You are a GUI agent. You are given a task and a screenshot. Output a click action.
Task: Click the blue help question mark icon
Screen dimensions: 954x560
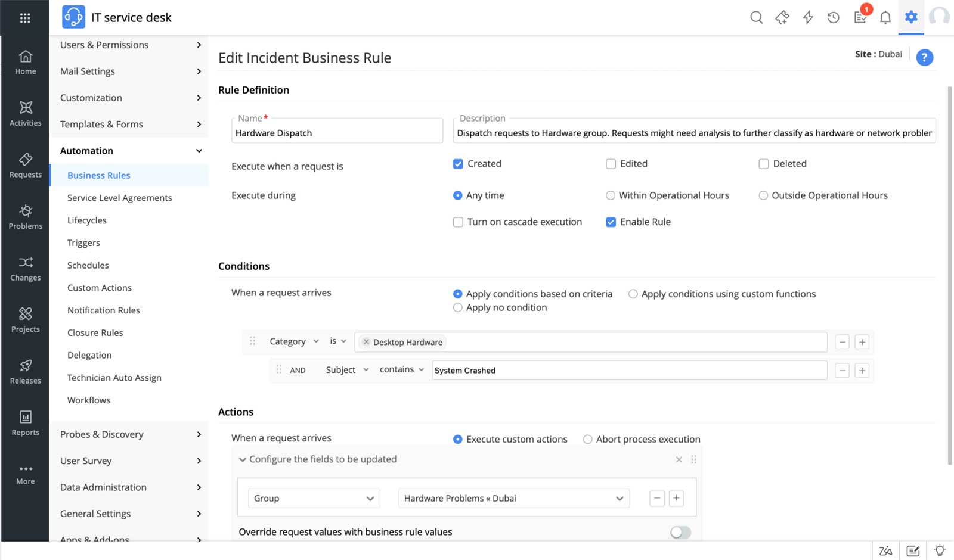click(924, 58)
